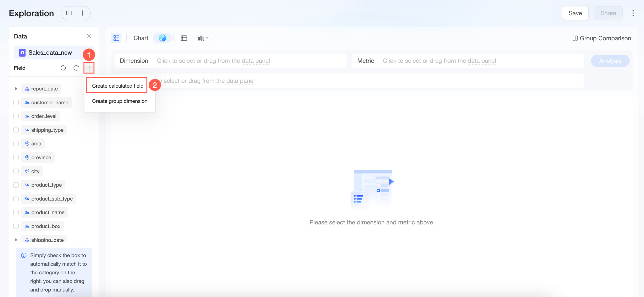Click the Str icon of order_level
Viewport: 644px width, 297px height.
tap(27, 116)
